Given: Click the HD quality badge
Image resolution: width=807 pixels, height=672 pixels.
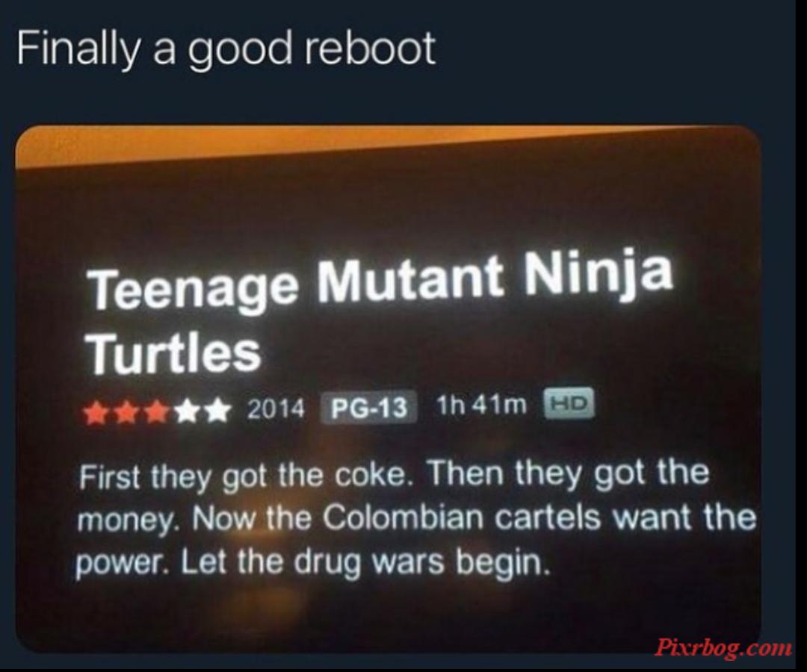Looking at the screenshot, I should point(569,403).
